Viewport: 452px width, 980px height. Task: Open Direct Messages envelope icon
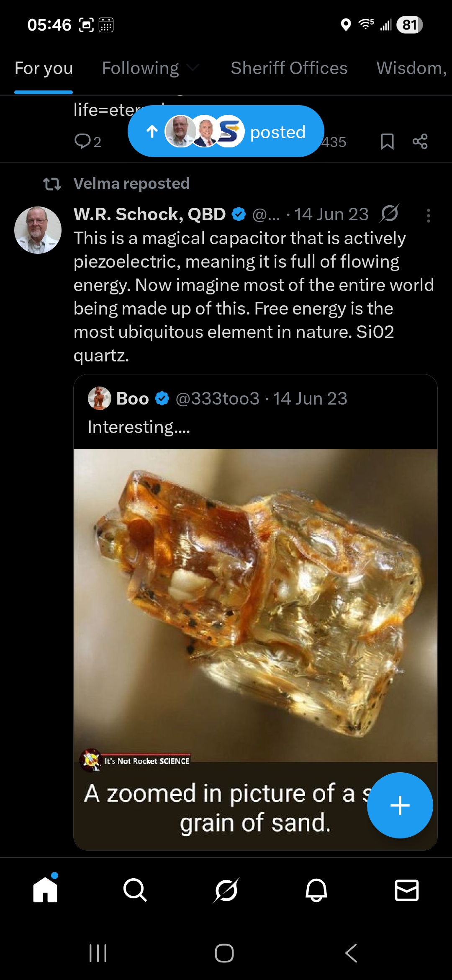tap(406, 890)
